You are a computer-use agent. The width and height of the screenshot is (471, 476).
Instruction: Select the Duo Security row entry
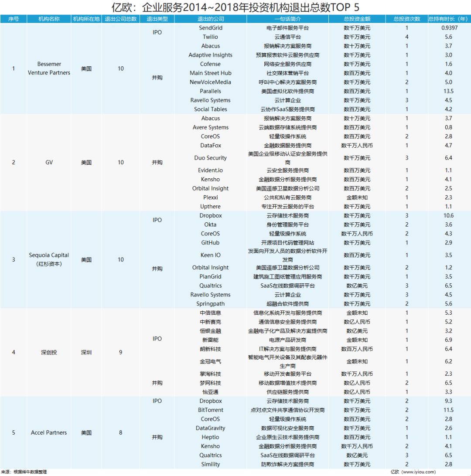coord(211,158)
